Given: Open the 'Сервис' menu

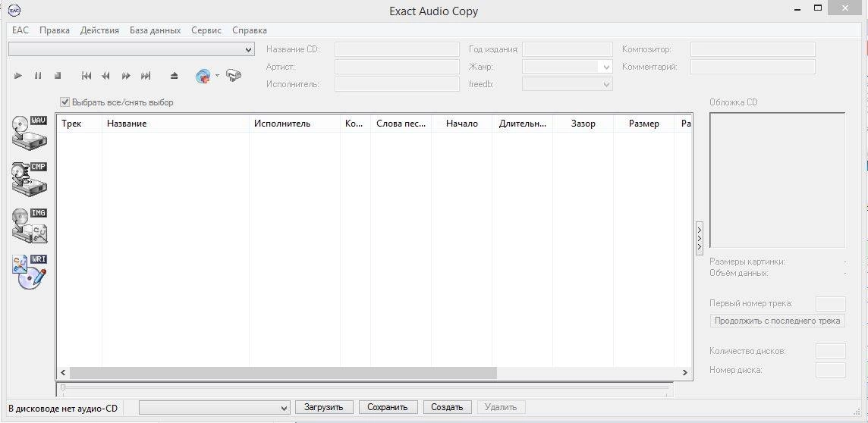Looking at the screenshot, I should pyautogui.click(x=206, y=30).
